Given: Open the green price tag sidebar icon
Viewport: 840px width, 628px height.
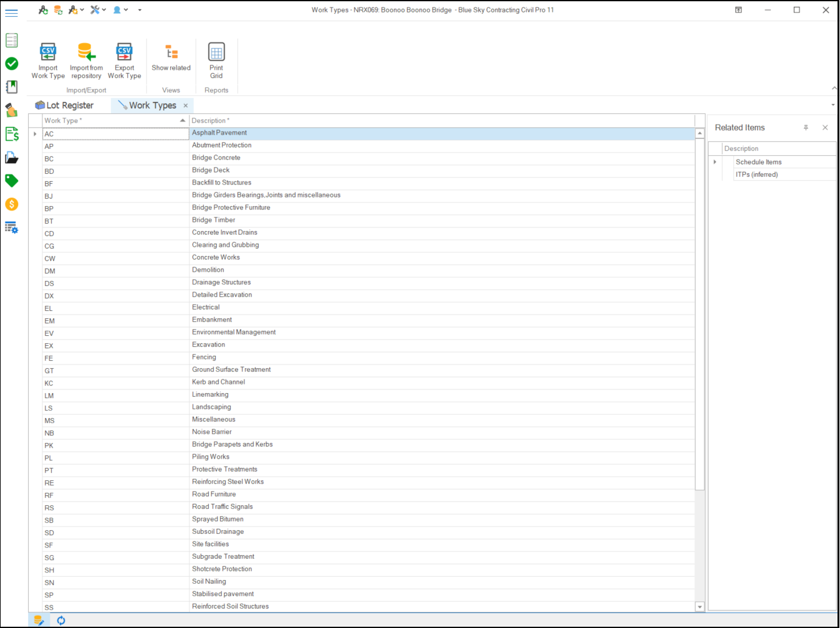Looking at the screenshot, I should (x=12, y=181).
